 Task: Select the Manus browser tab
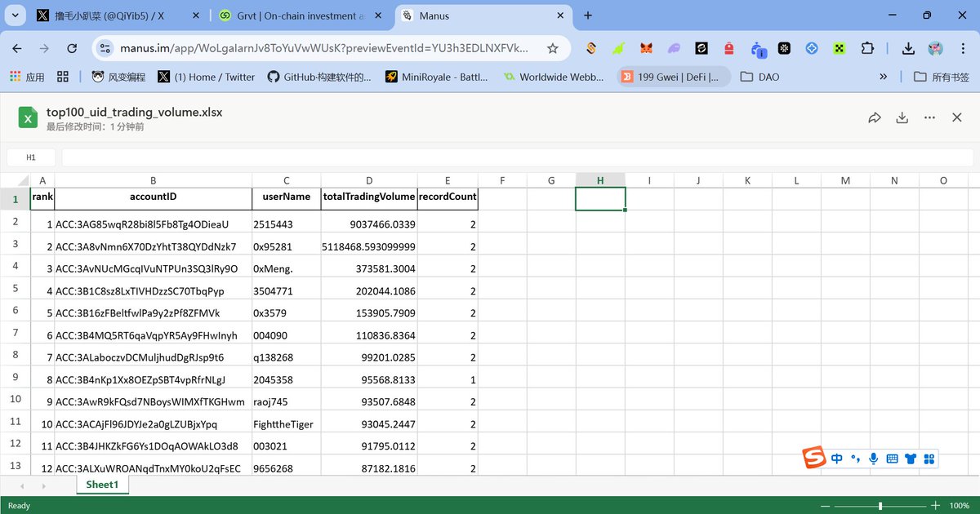[x=483, y=16]
